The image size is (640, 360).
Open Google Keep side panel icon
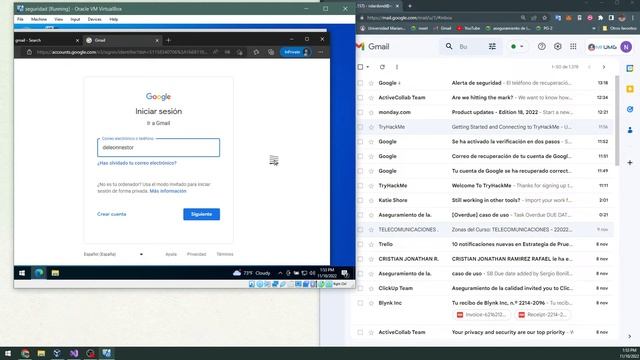tap(630, 89)
